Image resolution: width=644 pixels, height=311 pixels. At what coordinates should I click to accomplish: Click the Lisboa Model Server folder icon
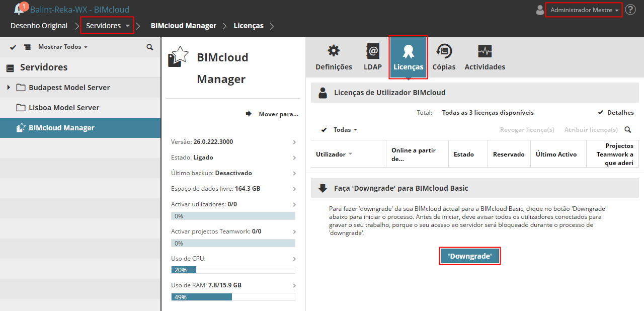[x=21, y=108]
